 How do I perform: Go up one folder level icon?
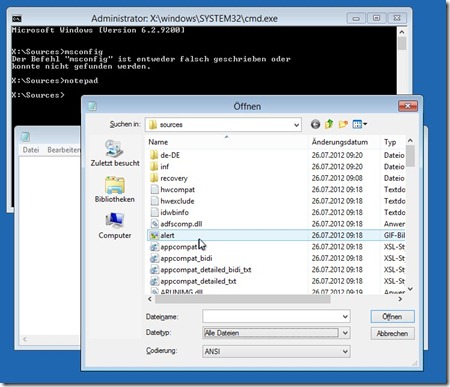pyautogui.click(x=329, y=124)
